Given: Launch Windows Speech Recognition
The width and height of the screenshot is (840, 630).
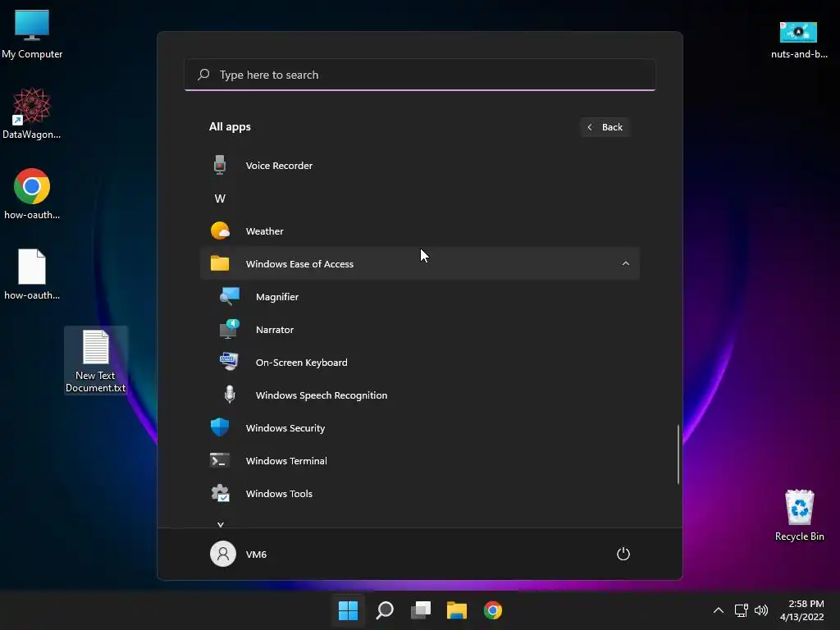Looking at the screenshot, I should click(419, 395).
